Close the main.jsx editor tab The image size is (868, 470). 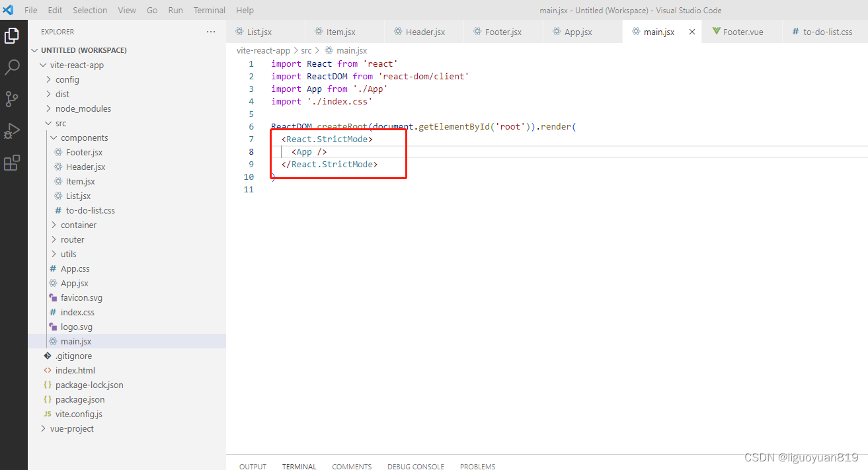click(692, 32)
